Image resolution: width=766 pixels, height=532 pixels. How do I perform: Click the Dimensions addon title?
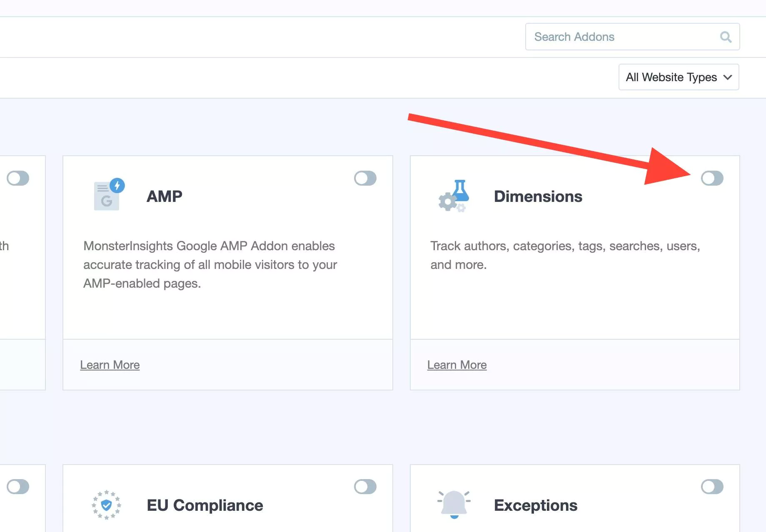pos(538,196)
